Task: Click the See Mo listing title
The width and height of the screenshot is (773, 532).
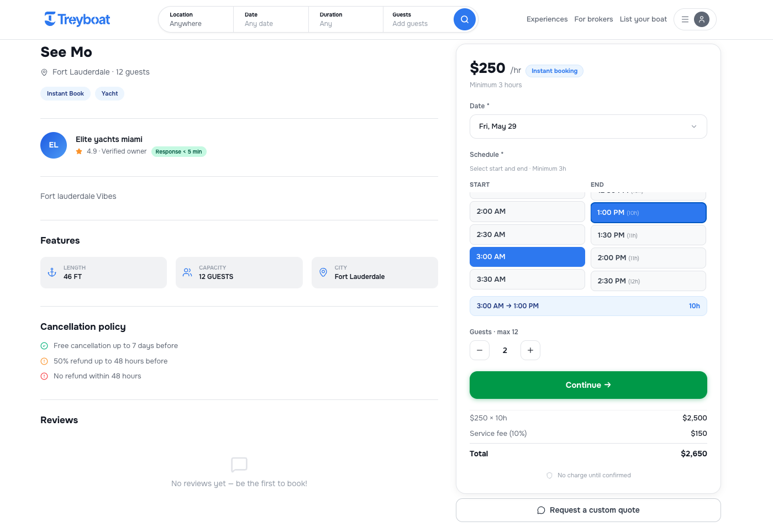Action: 66,52
